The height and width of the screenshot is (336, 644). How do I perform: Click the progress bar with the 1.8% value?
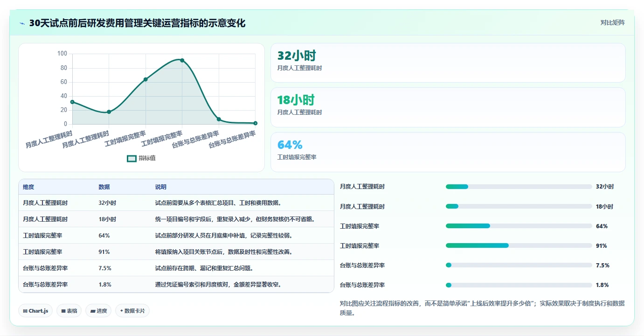pos(519,285)
